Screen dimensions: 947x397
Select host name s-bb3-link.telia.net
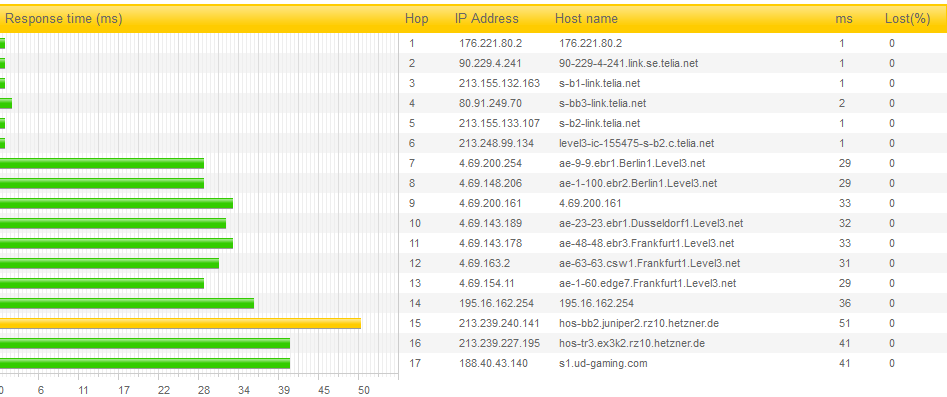pos(603,103)
